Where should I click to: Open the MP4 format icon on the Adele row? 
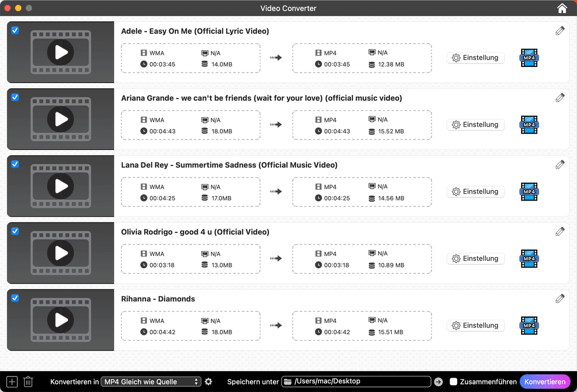[529, 58]
